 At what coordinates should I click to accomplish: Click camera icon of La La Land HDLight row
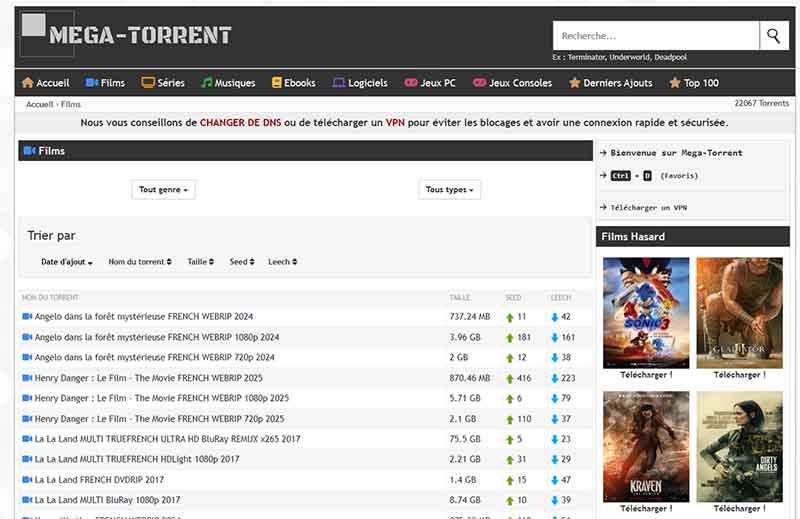(27, 459)
